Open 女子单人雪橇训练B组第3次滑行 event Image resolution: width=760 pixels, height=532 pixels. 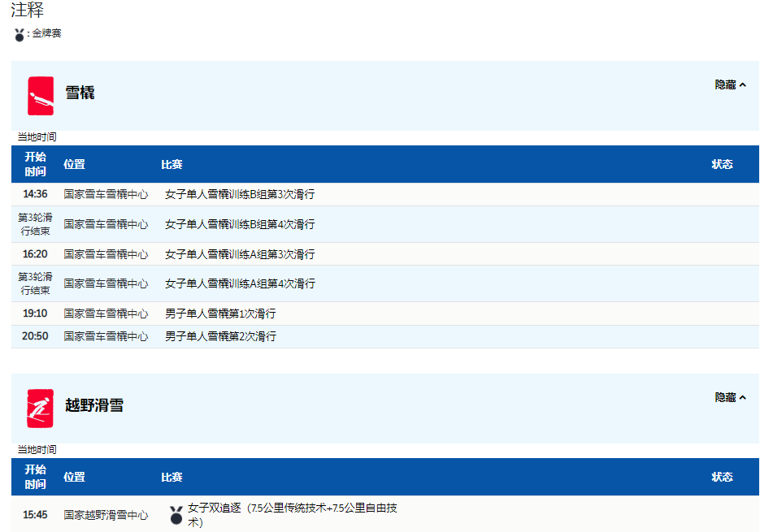coord(240,194)
